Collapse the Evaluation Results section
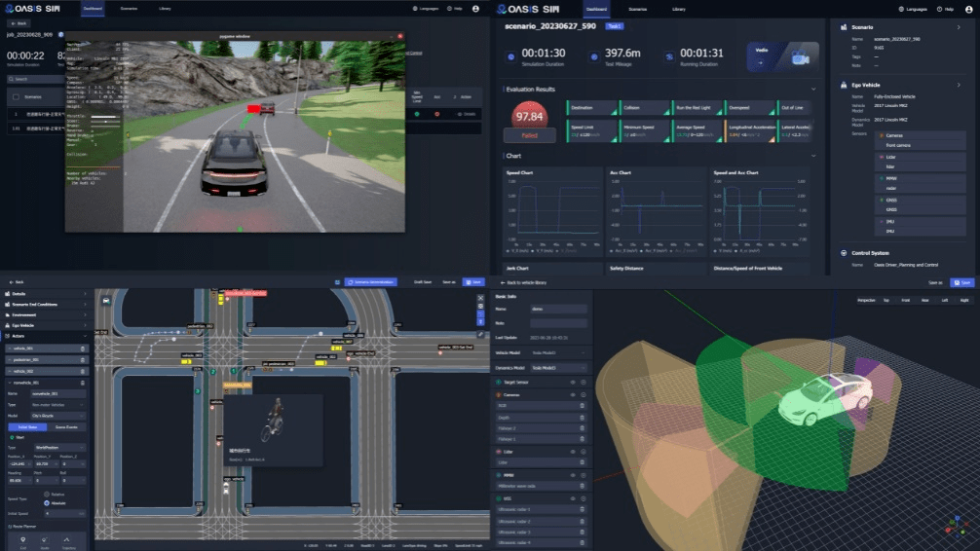Viewport: 980px width, 551px height. 813,90
